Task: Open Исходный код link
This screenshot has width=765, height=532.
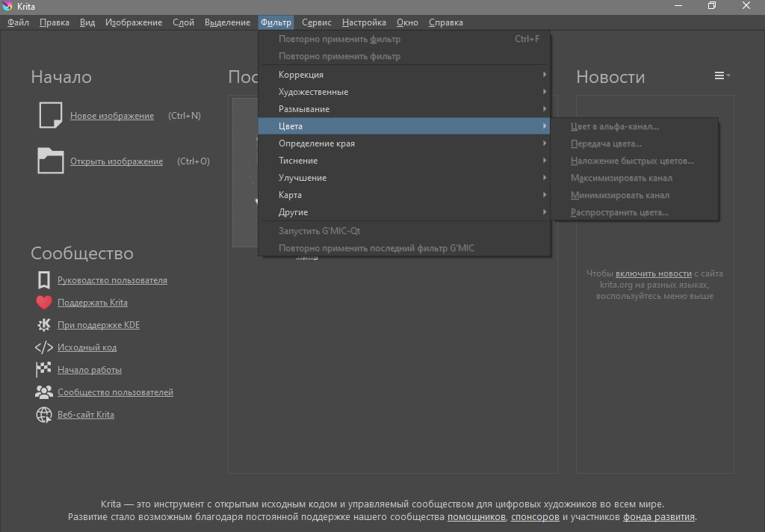Action: pos(87,347)
